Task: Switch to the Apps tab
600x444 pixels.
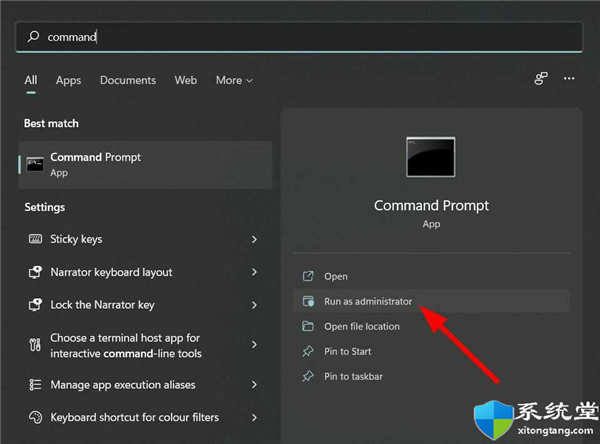Action: pos(68,80)
